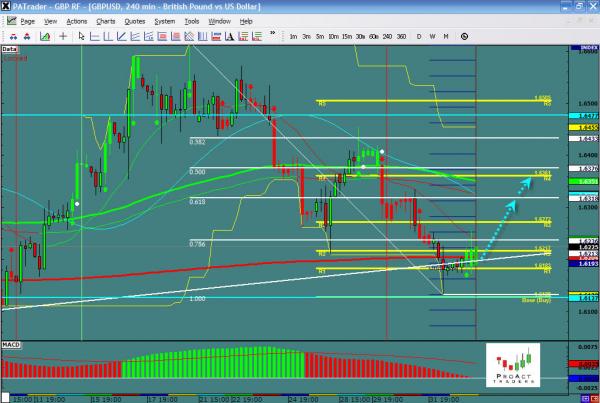This screenshot has height=403, width=600.
Task: Open the Charts dropdown menu
Action: 106,20
